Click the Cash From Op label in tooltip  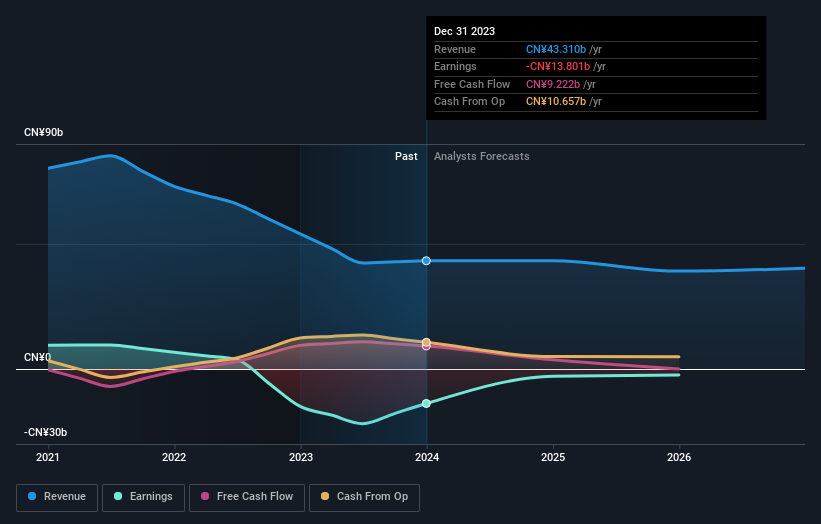click(x=470, y=102)
